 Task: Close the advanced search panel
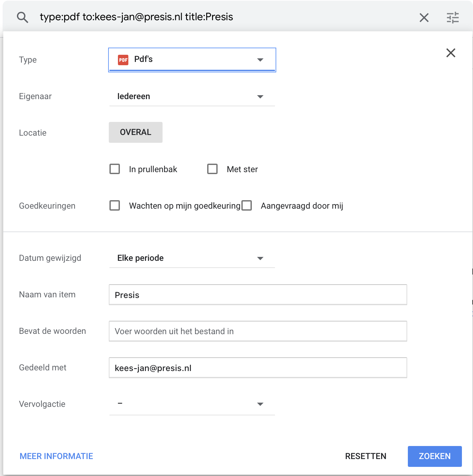[x=451, y=53]
